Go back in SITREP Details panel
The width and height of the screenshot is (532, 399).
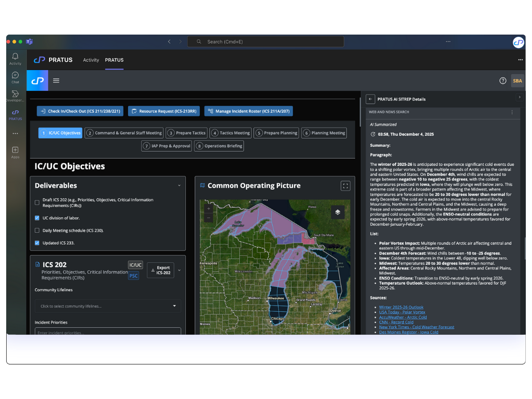(x=371, y=99)
